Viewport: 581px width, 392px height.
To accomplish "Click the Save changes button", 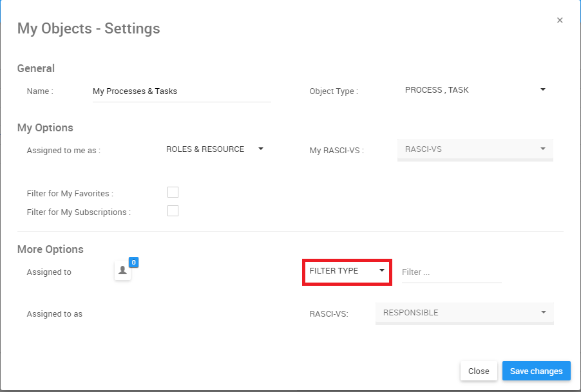I will pos(536,371).
